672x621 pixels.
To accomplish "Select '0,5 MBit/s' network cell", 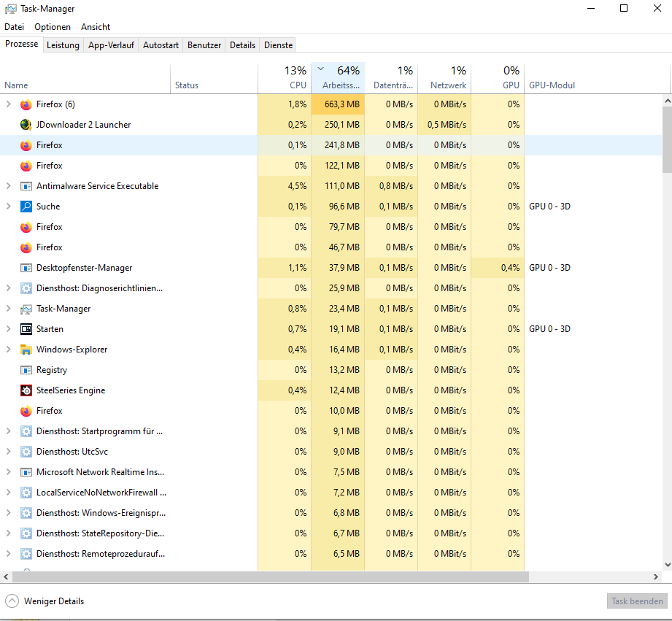I will [444, 125].
